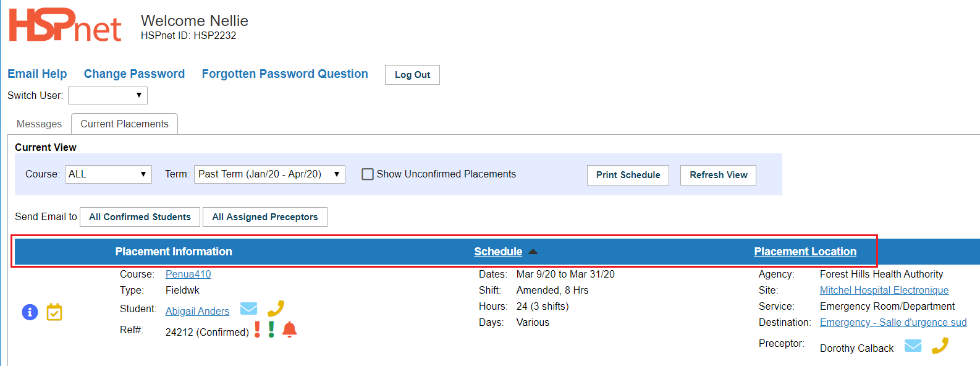Open the yellow calendar schedule icon
This screenshot has width=980, height=366.
click(x=54, y=312)
